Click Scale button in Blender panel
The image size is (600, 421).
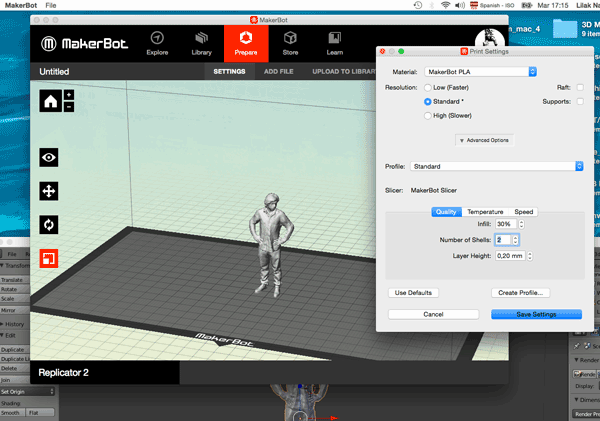point(14,299)
